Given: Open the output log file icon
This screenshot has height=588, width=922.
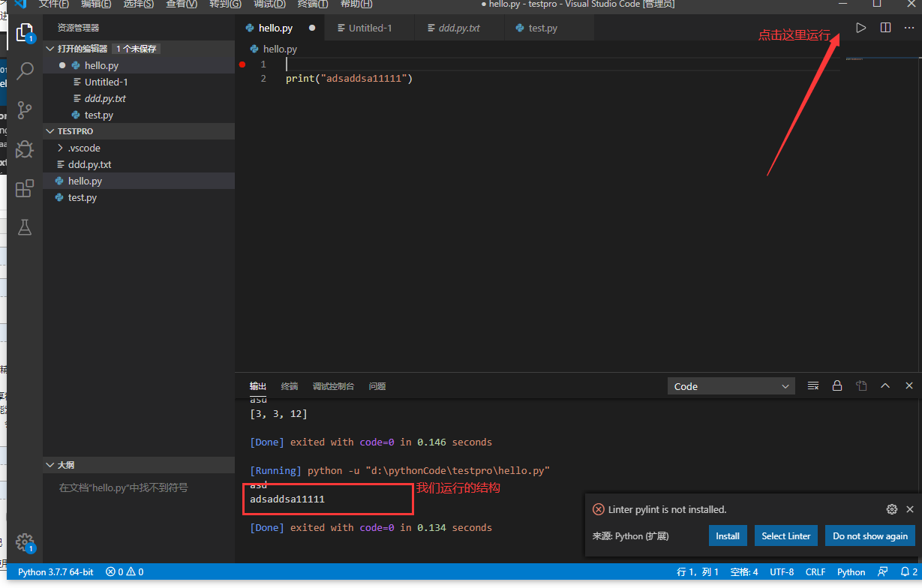Looking at the screenshot, I should coord(861,385).
